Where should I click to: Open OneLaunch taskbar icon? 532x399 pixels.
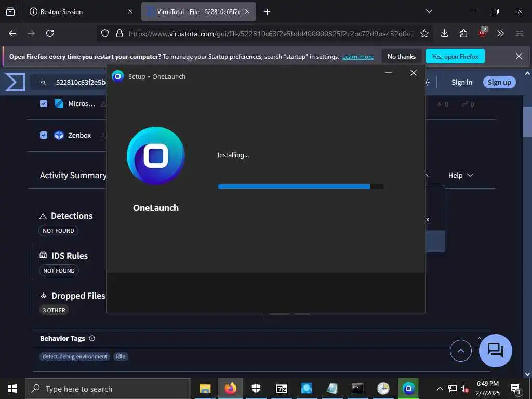click(x=409, y=389)
